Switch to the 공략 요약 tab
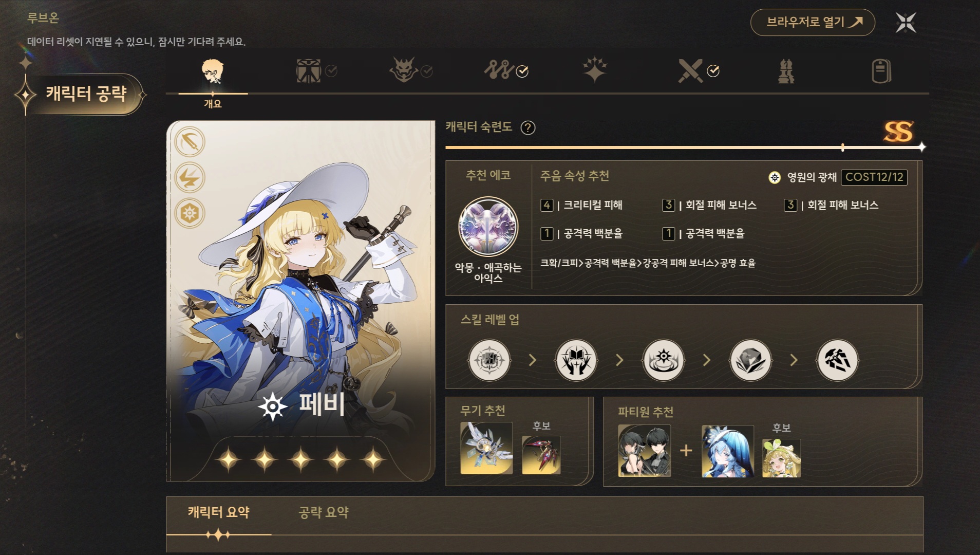This screenshot has height=555, width=980. pyautogui.click(x=324, y=512)
